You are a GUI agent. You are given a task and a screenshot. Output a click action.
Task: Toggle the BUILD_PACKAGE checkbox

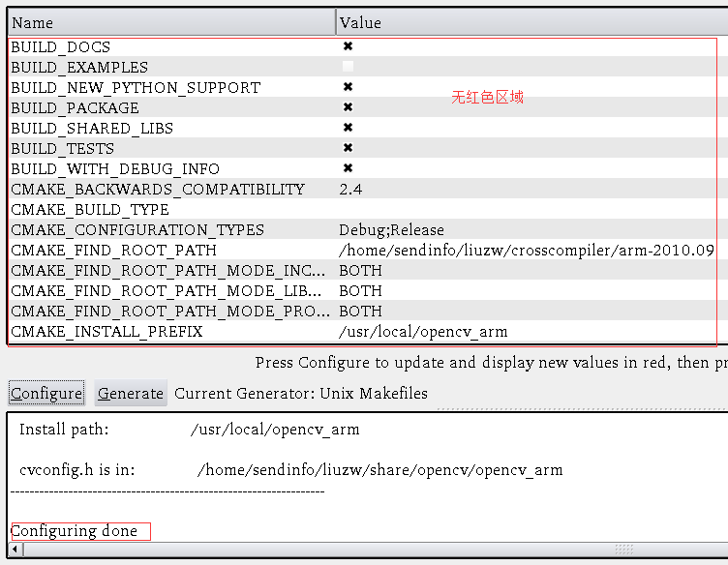pos(348,107)
